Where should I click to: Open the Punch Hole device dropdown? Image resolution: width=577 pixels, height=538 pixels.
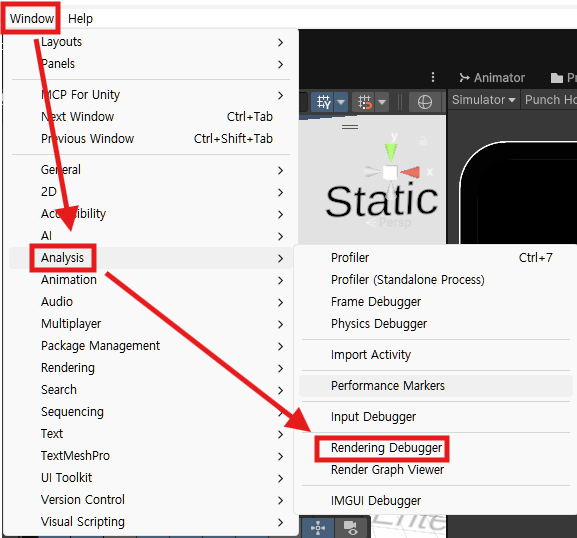tap(549, 100)
